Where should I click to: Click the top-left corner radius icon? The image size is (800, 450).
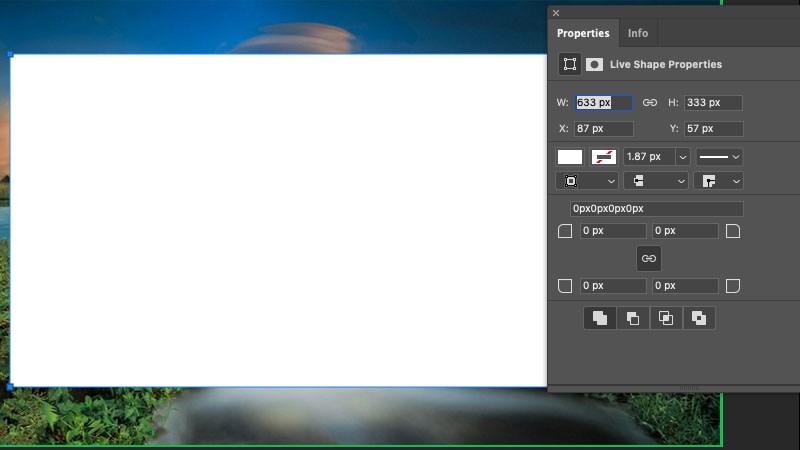coord(565,231)
